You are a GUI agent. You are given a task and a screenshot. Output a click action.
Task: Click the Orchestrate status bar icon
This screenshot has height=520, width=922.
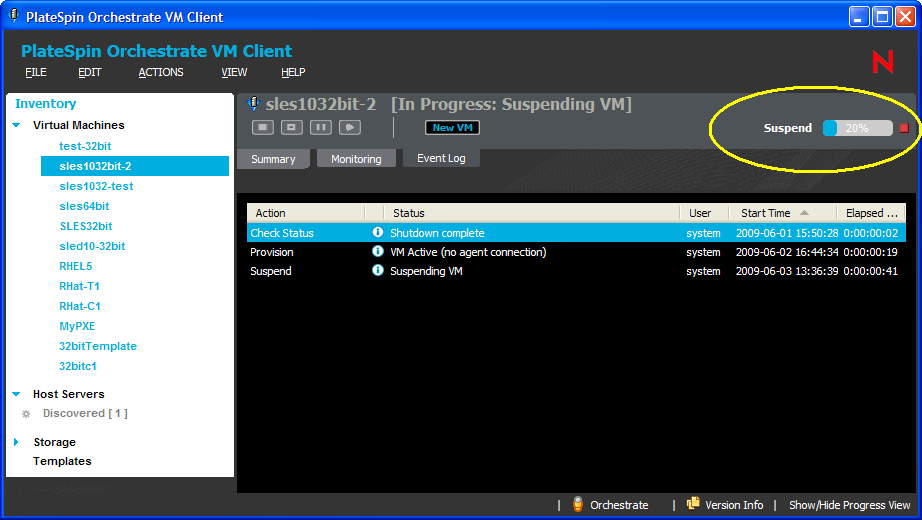point(578,504)
